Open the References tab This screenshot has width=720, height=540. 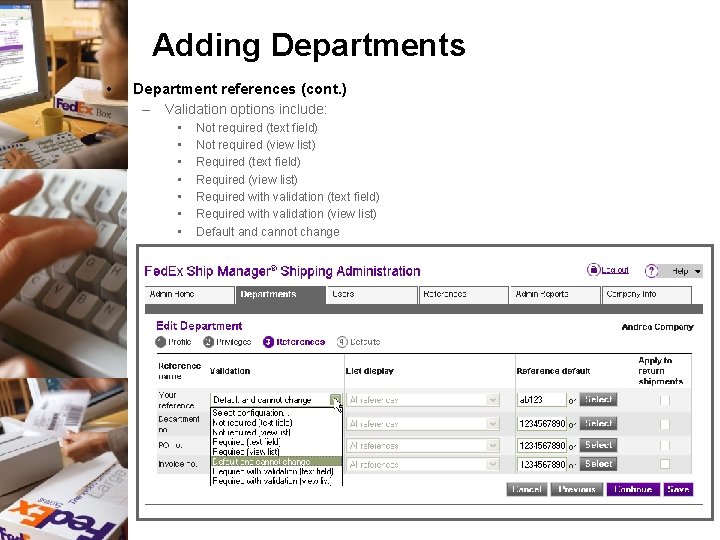[463, 294]
